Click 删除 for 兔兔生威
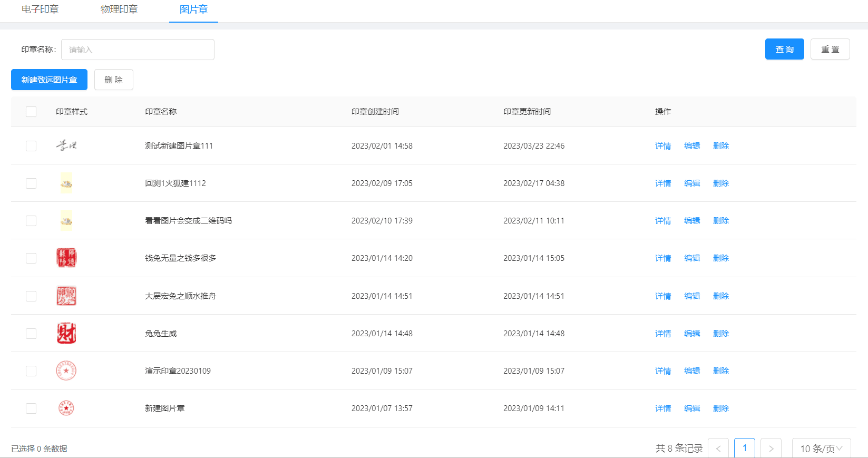This screenshot has height=458, width=868. [x=721, y=334]
